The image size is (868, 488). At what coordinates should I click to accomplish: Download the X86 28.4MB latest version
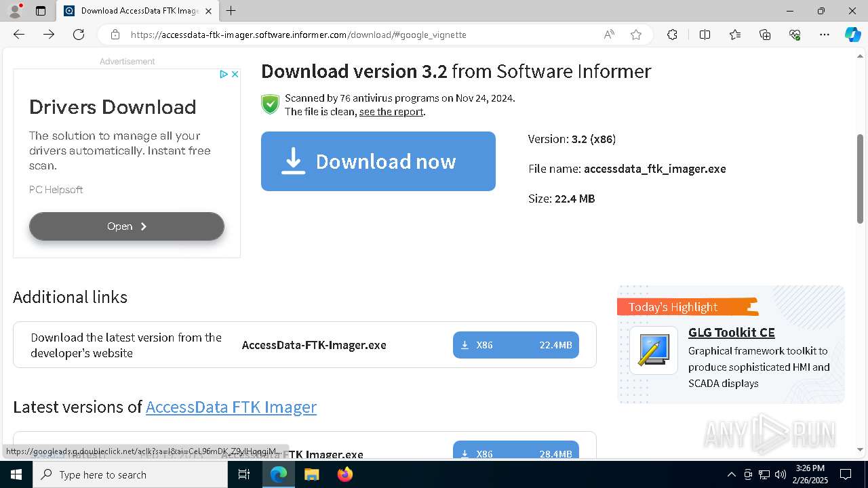pos(516,451)
